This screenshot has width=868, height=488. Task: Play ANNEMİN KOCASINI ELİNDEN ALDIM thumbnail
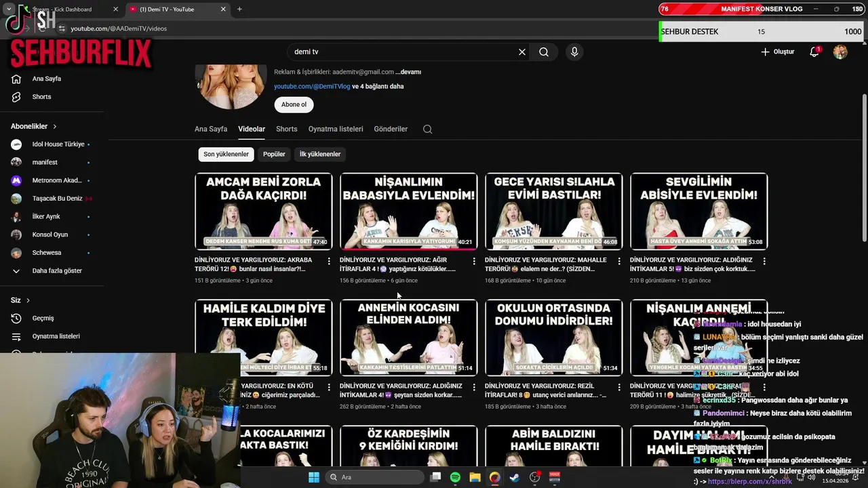[x=408, y=338]
